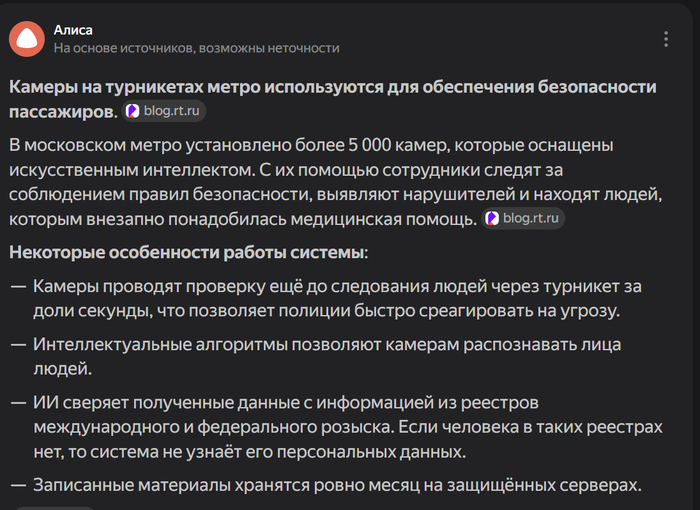
Task: Open the three-dot options menu
Action: [666, 39]
